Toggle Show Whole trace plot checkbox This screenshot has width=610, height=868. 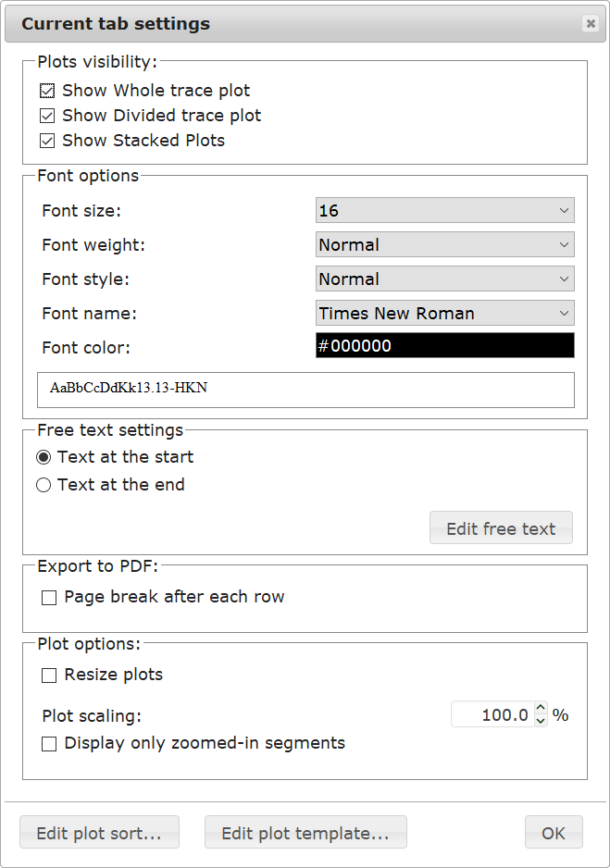click(47, 91)
